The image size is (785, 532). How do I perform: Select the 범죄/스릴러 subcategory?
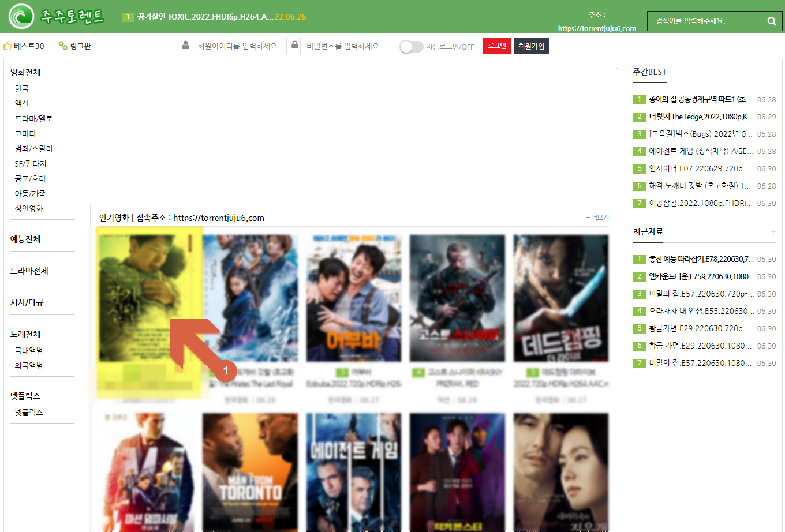click(x=33, y=148)
